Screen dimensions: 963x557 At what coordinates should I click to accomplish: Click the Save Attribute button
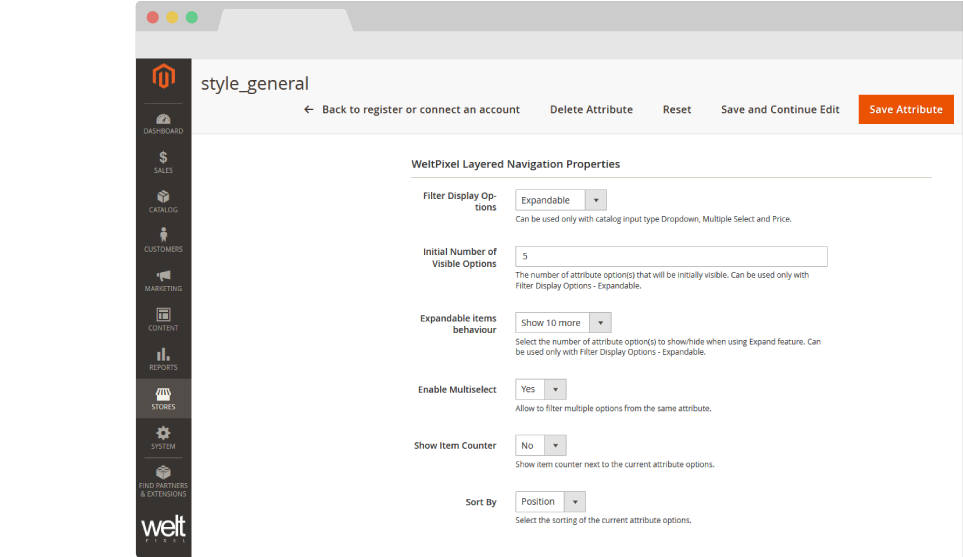(905, 110)
